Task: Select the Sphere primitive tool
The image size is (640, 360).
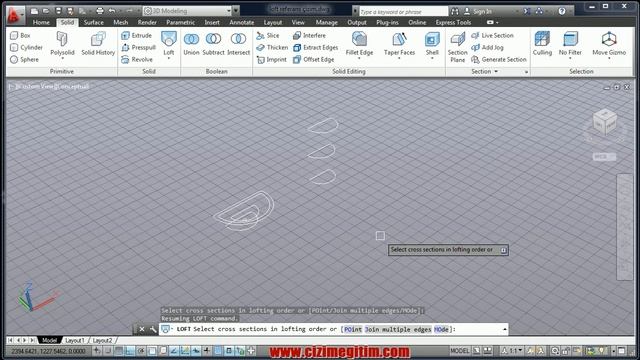Action: tap(24, 60)
